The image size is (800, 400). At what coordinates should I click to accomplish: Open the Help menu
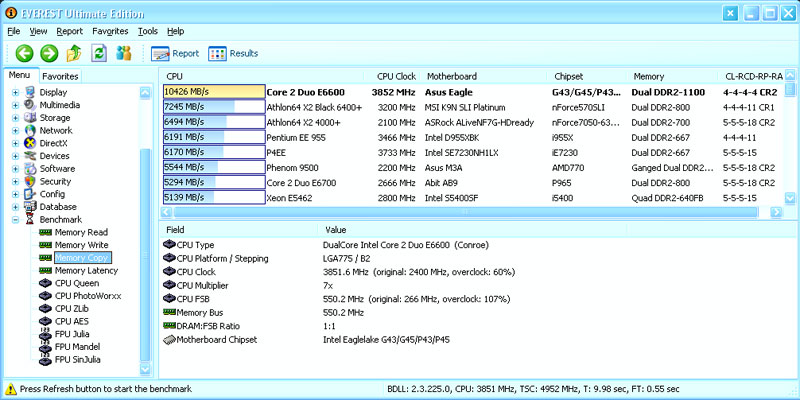176,31
